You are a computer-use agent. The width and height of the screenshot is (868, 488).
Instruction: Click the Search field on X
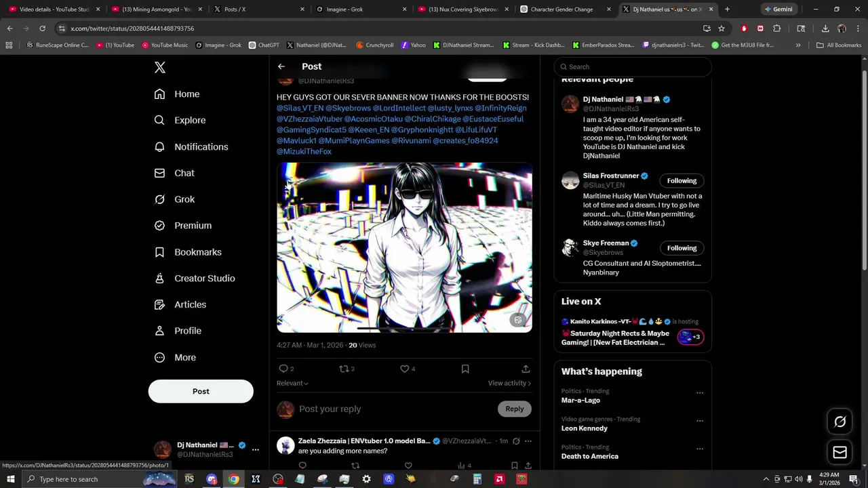633,66
